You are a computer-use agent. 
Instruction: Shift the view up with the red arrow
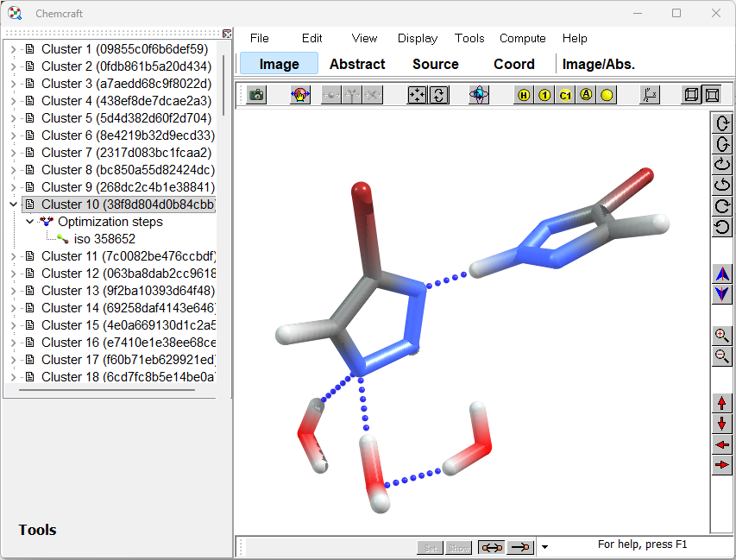[722, 403]
